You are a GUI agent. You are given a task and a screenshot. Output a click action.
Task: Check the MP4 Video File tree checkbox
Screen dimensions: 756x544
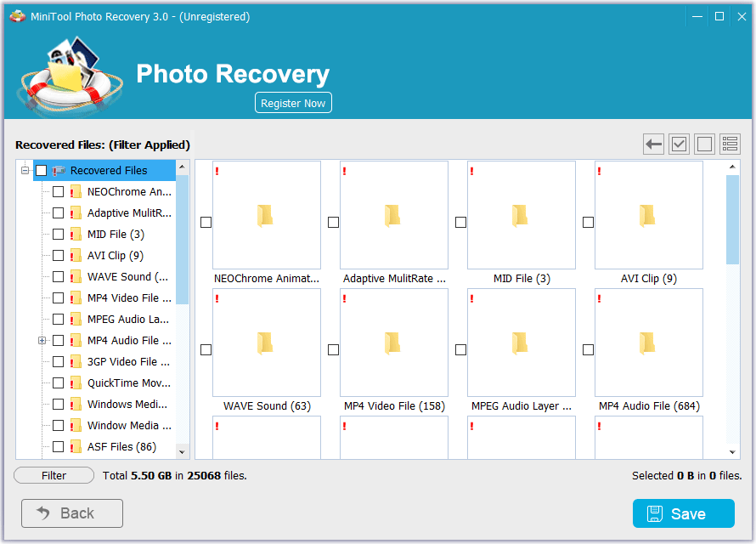pos(59,298)
